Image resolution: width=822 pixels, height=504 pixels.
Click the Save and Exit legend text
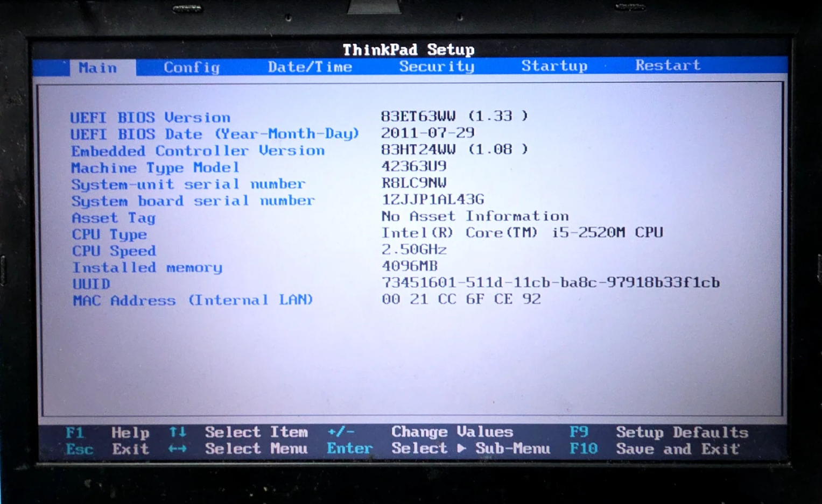tap(678, 449)
